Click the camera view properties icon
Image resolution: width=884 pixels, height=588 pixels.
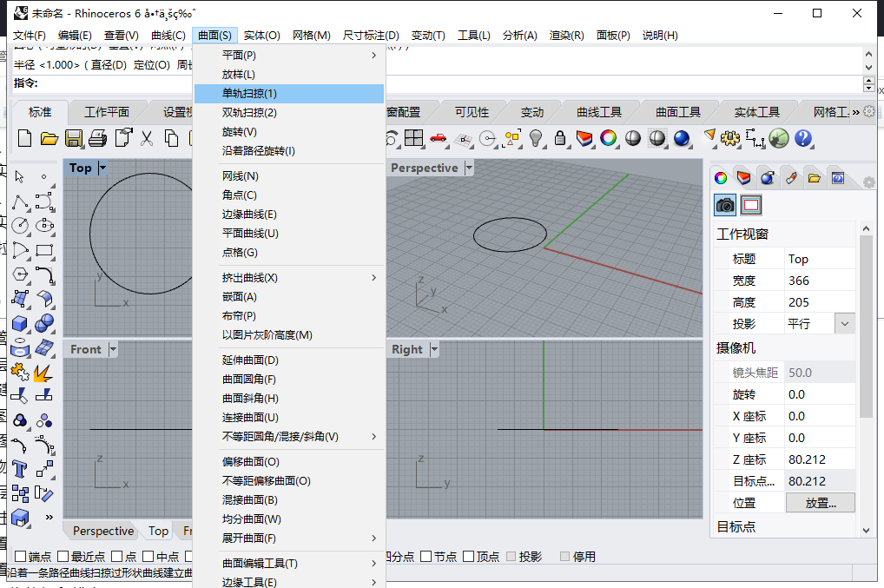[725, 205]
